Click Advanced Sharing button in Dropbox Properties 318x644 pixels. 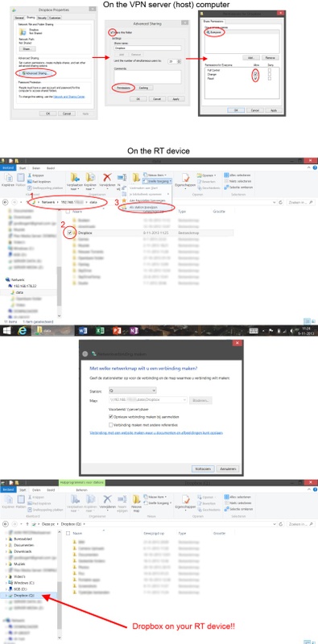pos(35,72)
